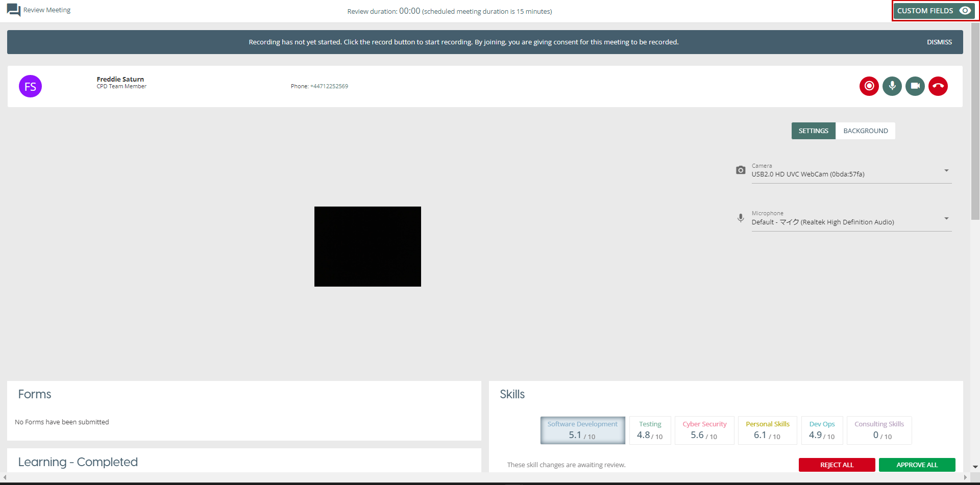Select the Settings tab

[x=813, y=131]
